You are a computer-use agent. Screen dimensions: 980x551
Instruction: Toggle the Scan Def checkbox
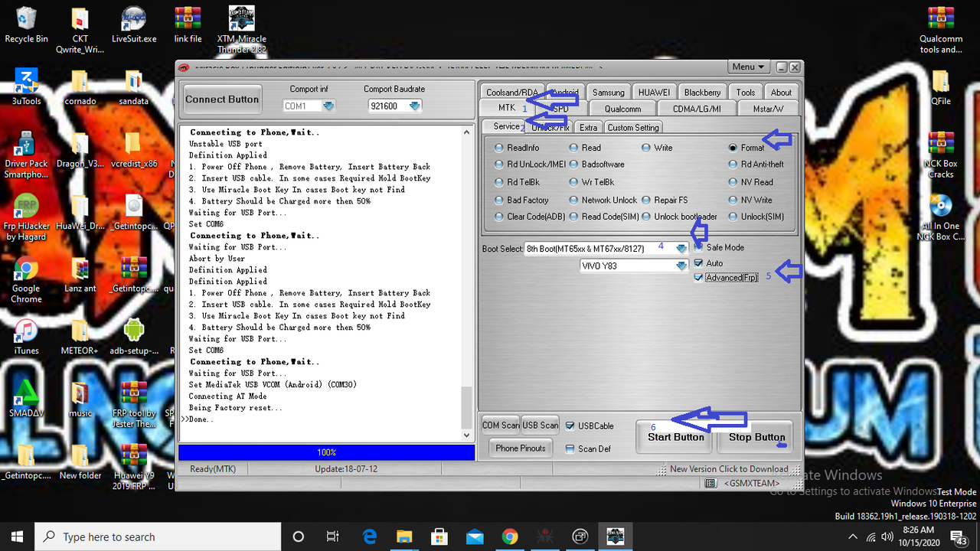tap(570, 448)
